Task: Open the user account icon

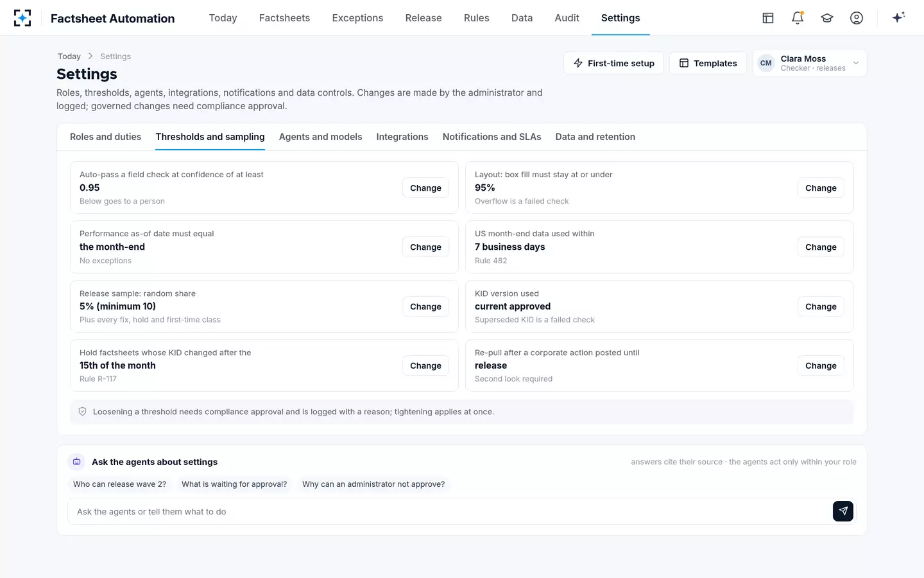Action: pyautogui.click(x=857, y=18)
